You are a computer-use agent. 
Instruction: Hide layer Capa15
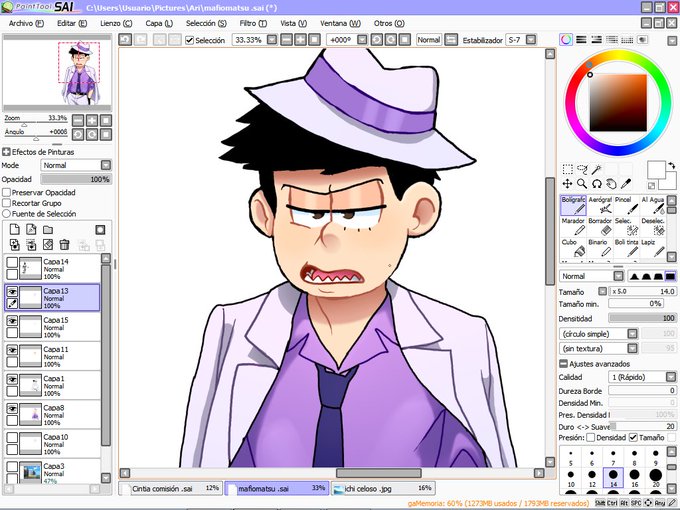point(12,321)
